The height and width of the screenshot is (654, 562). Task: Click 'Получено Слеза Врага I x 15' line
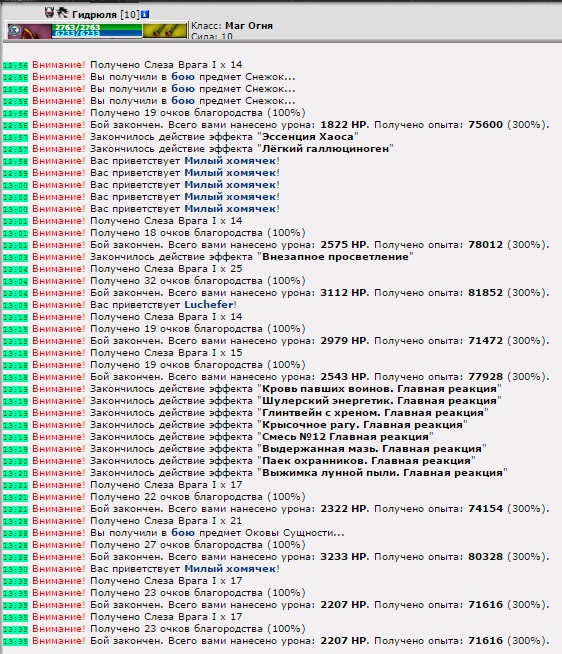point(166,353)
